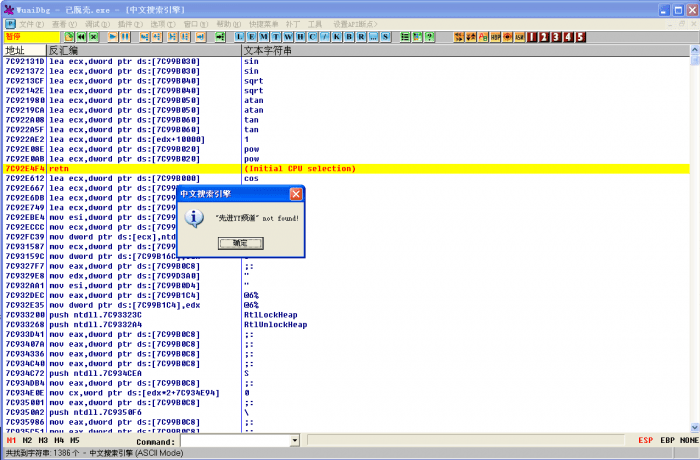Click the L (Log window) toolbar button
The image size is (700, 460).
238,37
